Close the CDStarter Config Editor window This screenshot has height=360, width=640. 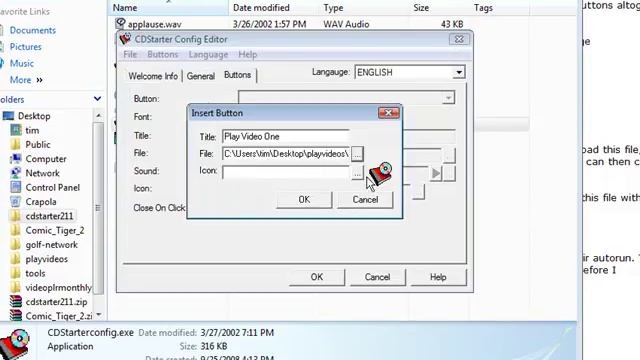pyautogui.click(x=459, y=39)
